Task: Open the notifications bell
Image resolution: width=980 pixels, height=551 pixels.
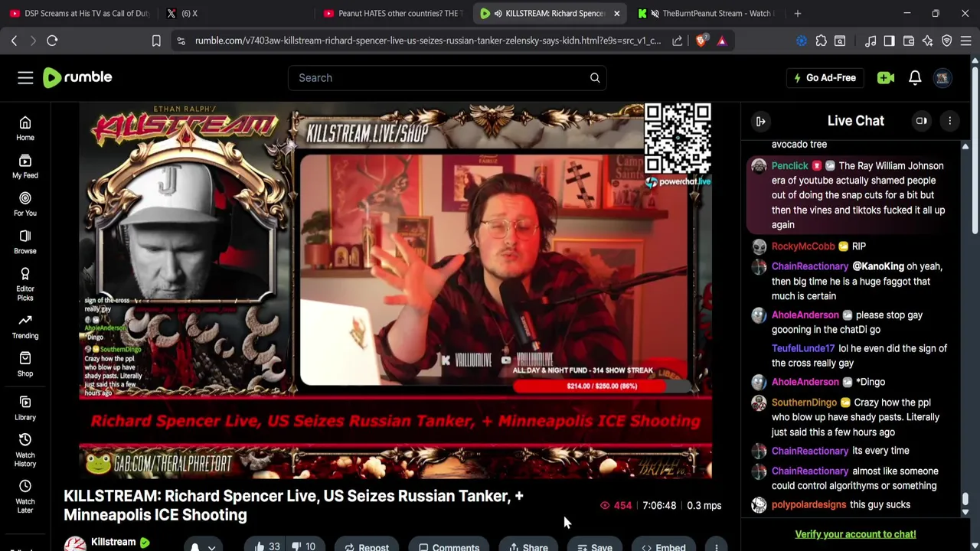Action: pos(915,77)
